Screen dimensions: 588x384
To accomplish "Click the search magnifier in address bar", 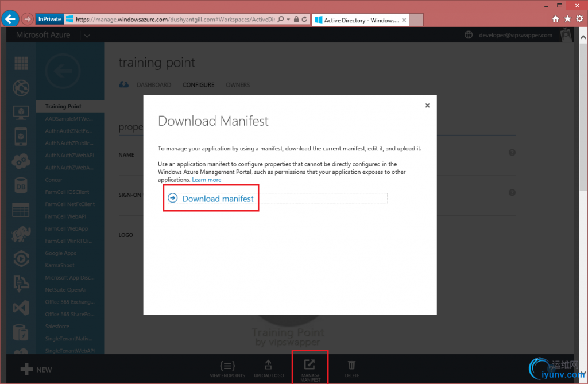I will 280,19.
